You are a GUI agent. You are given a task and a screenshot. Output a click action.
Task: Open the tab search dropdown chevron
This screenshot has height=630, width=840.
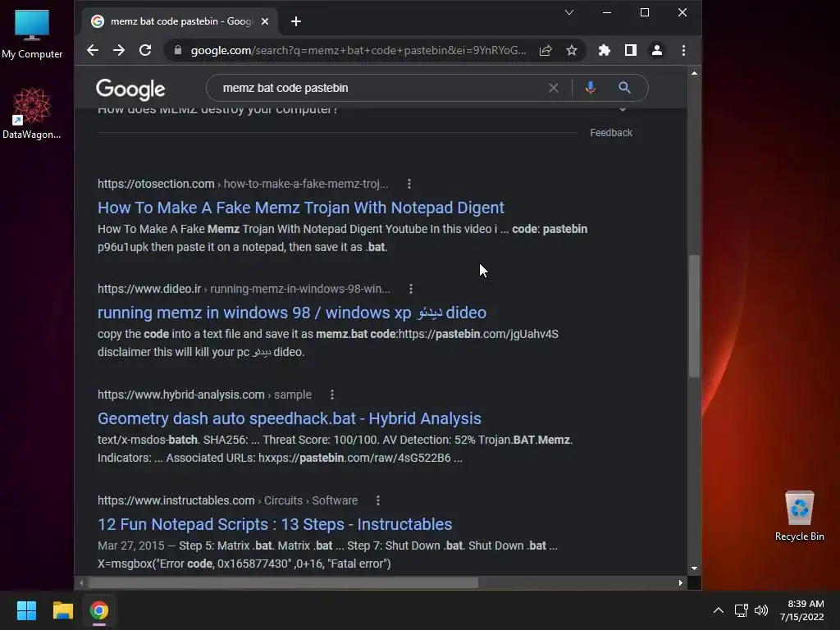coord(569,12)
